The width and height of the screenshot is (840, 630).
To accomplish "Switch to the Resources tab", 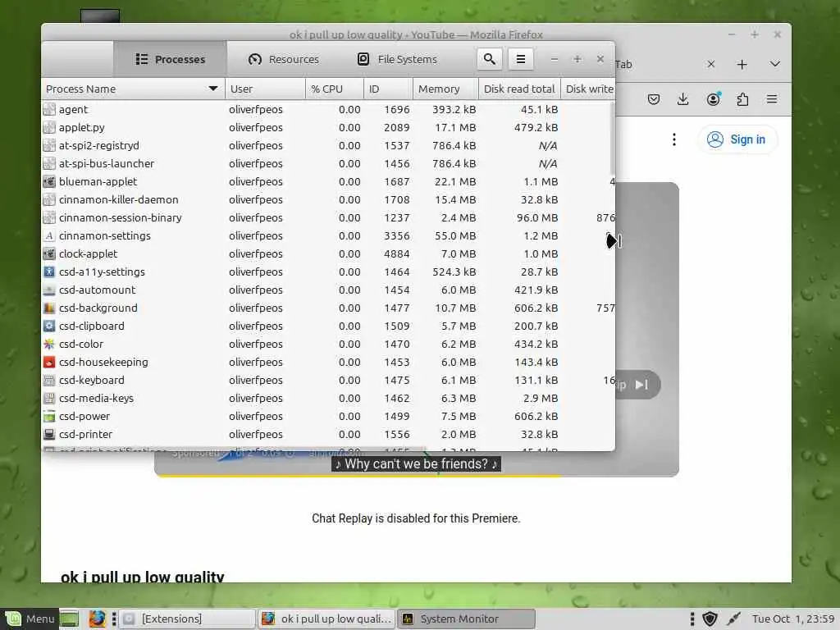I will pos(283,59).
